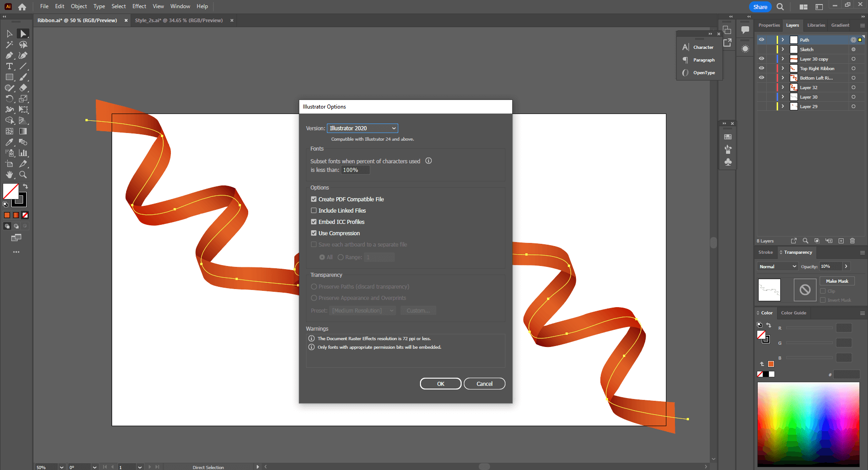Viewport: 868px width, 470px height.
Task: Open the Version dropdown showing Illustrator 2020
Action: point(362,128)
